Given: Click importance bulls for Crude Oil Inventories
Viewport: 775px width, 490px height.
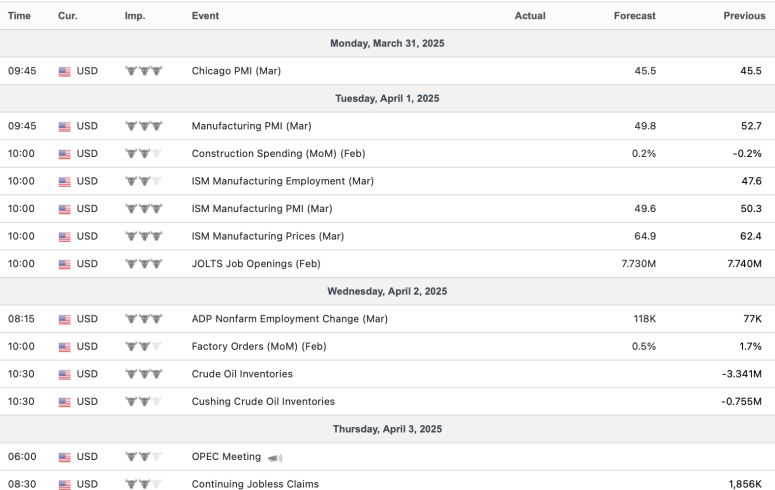Looking at the screenshot, I should tap(144, 374).
